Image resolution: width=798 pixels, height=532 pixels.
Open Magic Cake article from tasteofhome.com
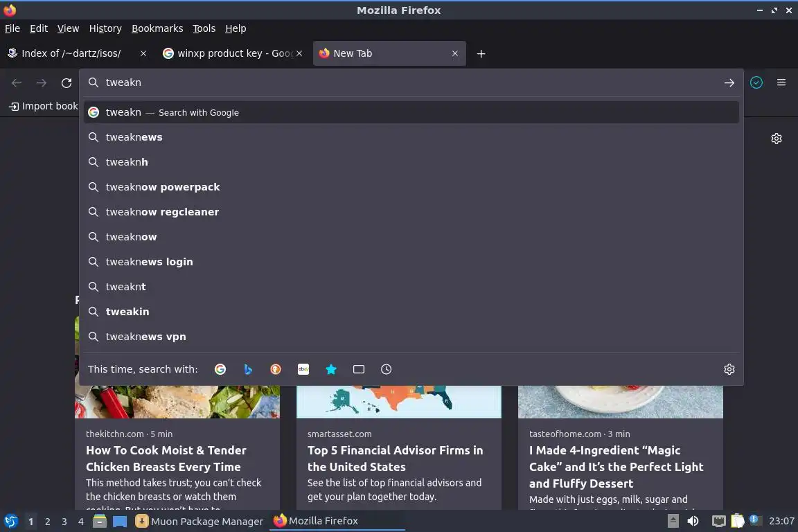click(x=617, y=467)
